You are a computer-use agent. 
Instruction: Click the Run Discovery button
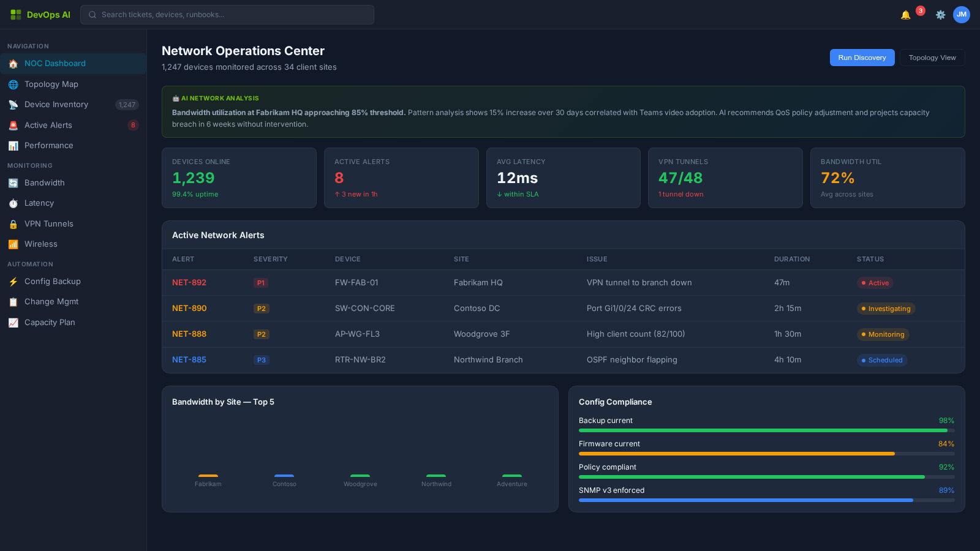pos(862,57)
